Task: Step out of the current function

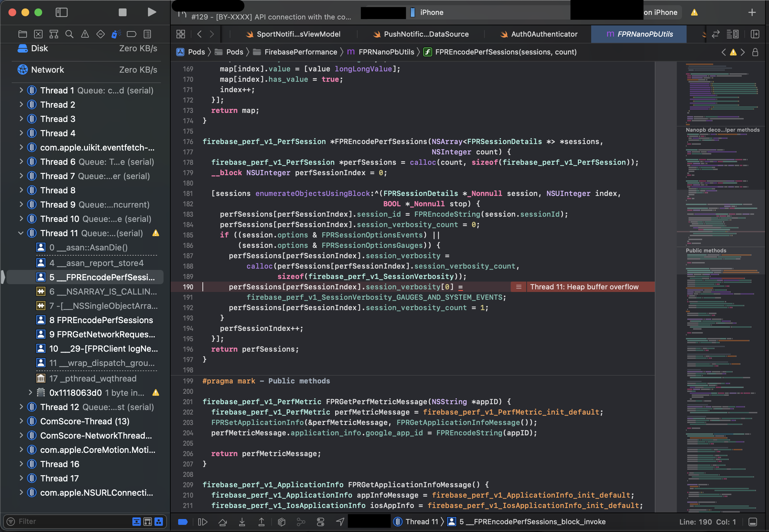Action: 262,522
